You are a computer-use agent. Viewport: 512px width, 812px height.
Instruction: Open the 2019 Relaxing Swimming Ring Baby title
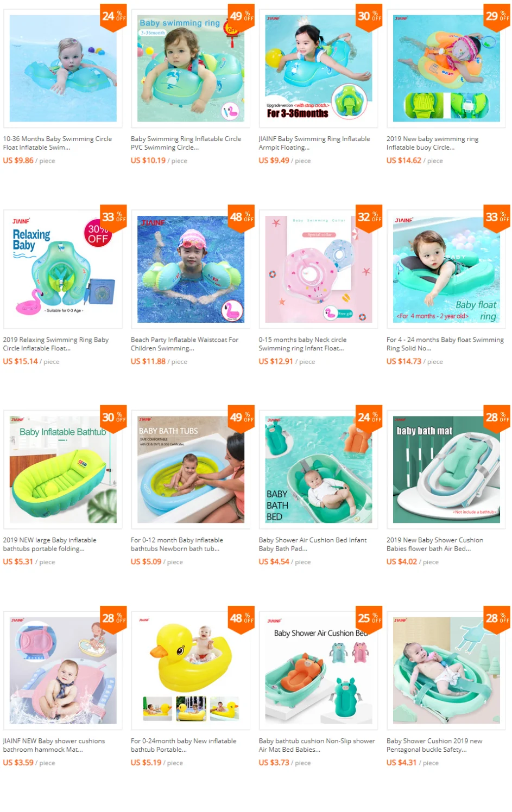(x=56, y=344)
